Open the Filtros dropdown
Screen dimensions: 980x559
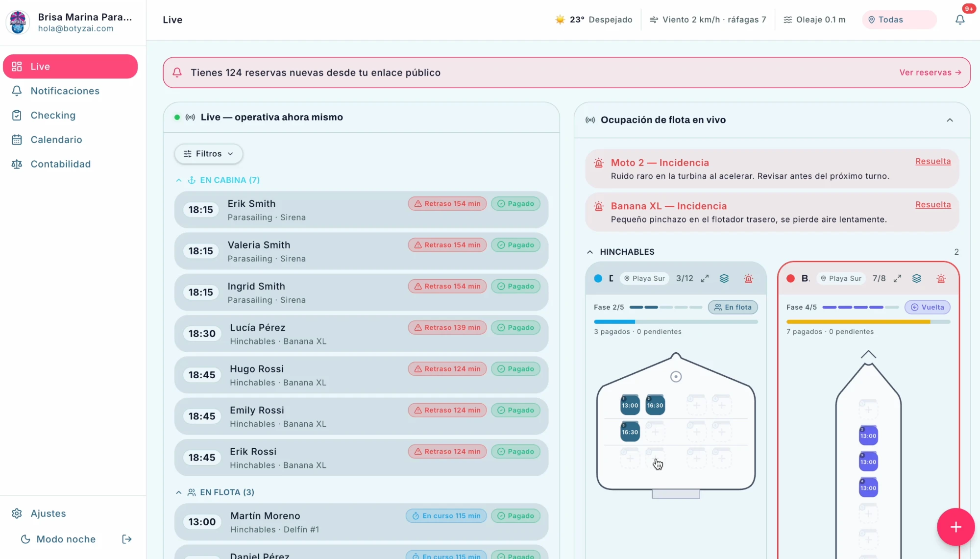pyautogui.click(x=208, y=154)
